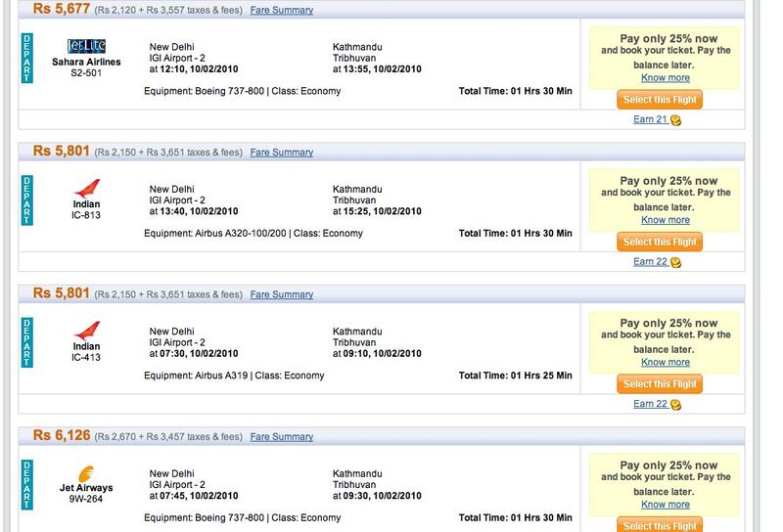
Task: Open Fare Summary for Rs 5,677 fare
Action: 282,10
